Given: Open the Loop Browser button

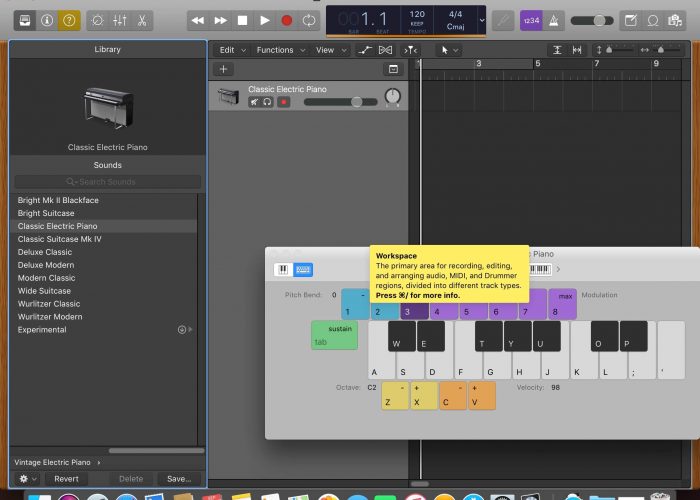Looking at the screenshot, I should click(x=653, y=21).
